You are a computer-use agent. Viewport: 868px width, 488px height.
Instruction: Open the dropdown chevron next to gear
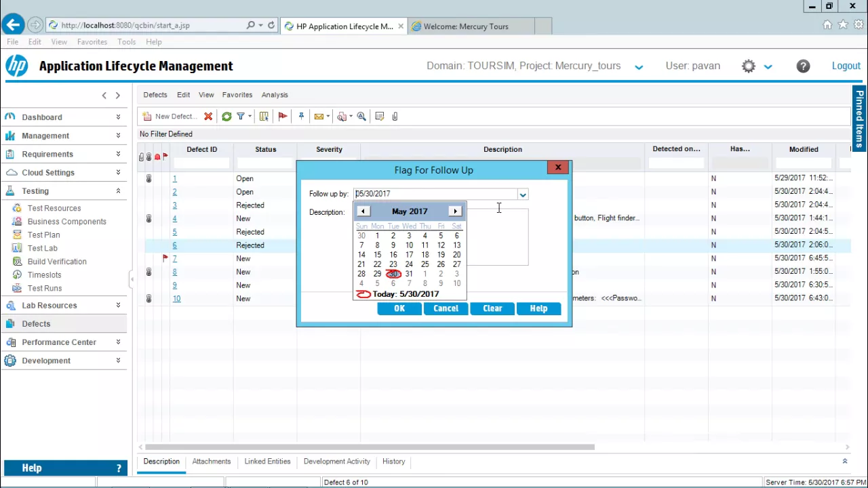click(x=768, y=67)
